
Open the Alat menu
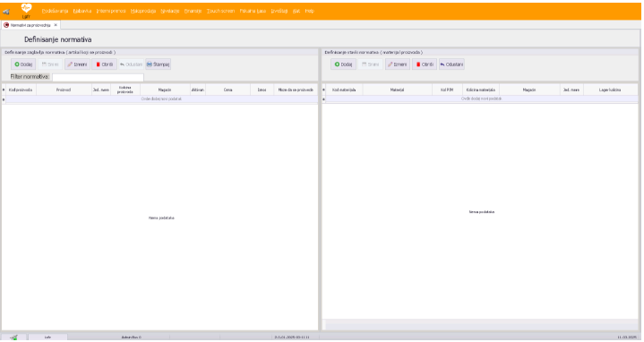click(x=296, y=11)
